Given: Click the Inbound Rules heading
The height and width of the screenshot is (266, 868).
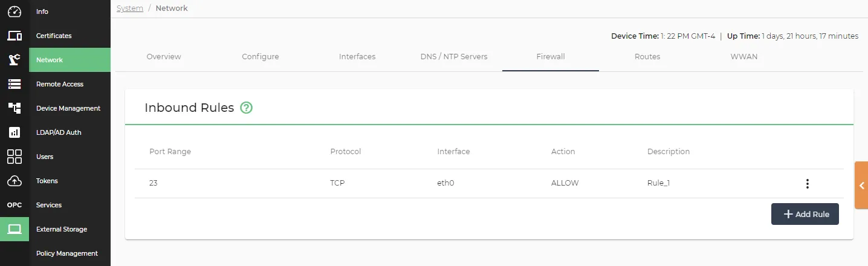Looking at the screenshot, I should click(189, 108).
